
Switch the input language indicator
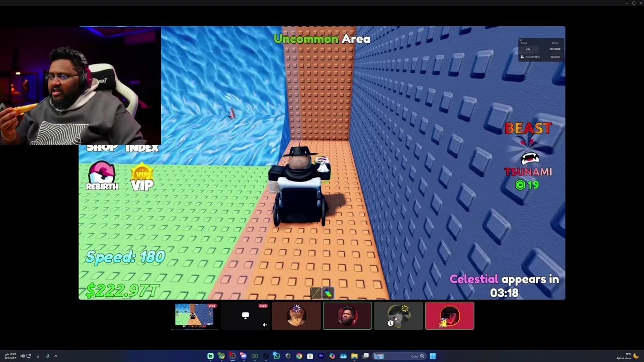click(38, 356)
